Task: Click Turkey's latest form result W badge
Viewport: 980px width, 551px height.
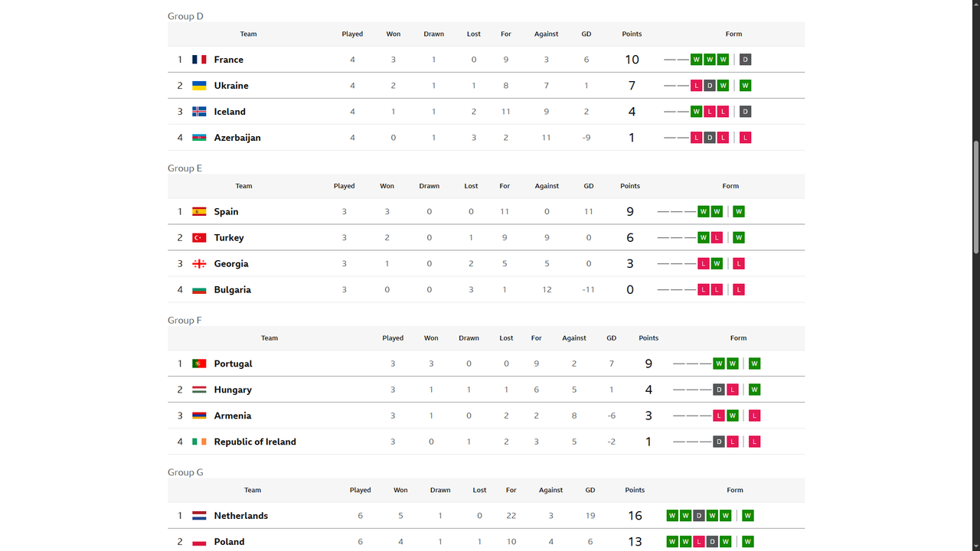Action: tap(739, 238)
